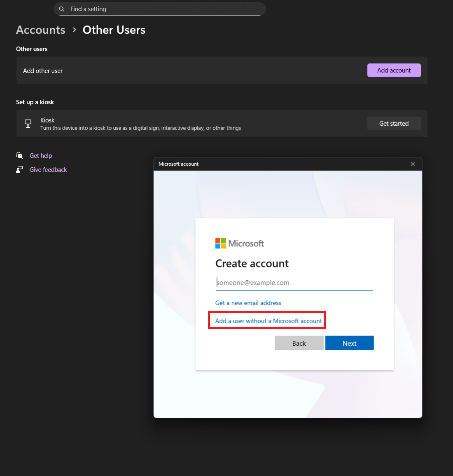453x476 pixels.
Task: Focus the Find a setting search box
Action: pos(160,9)
